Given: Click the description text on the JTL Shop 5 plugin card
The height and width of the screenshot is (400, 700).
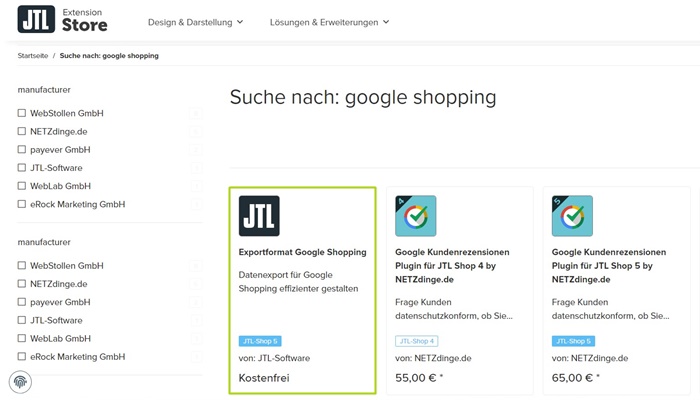Looking at the screenshot, I should point(610,309).
